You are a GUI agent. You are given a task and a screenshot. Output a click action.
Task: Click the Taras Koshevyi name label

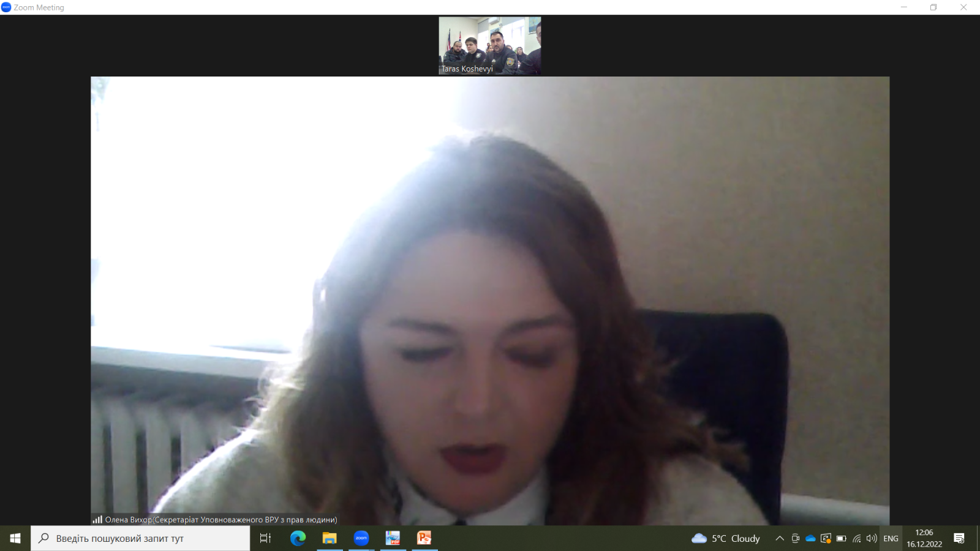(x=467, y=69)
